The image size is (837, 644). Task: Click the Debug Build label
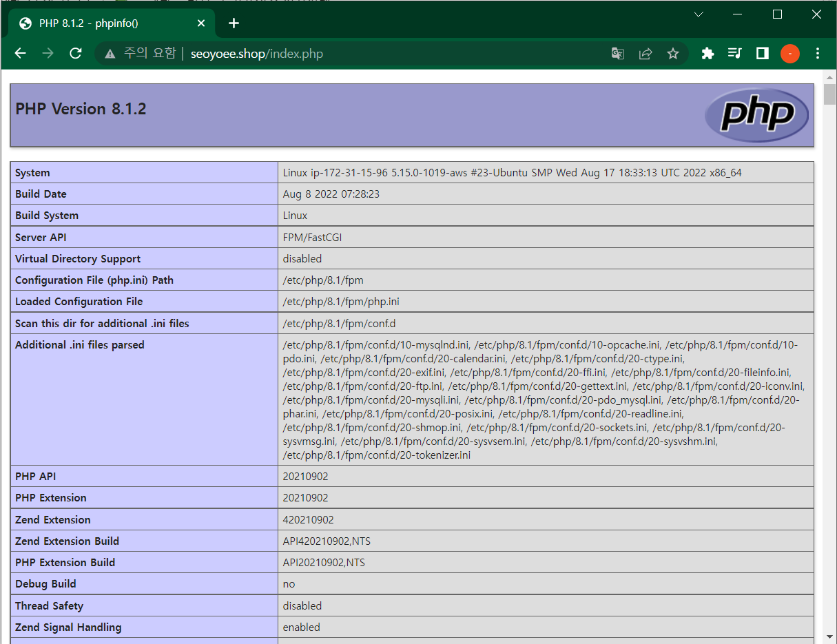coord(45,584)
